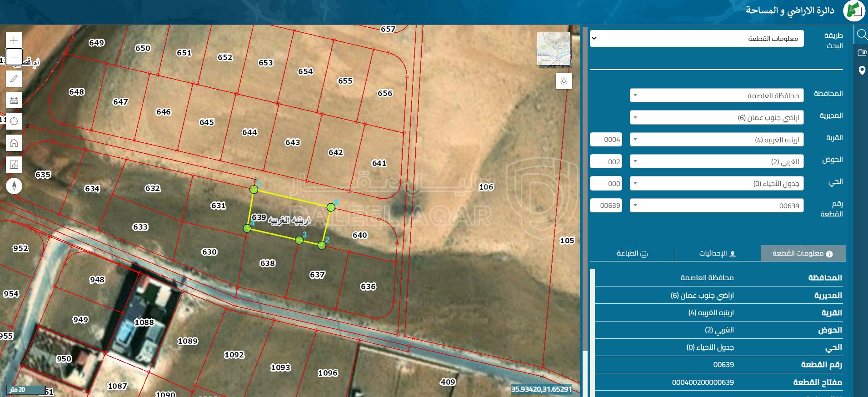Zoom in on the map
Screen dimensions: 868x397
click(14, 40)
